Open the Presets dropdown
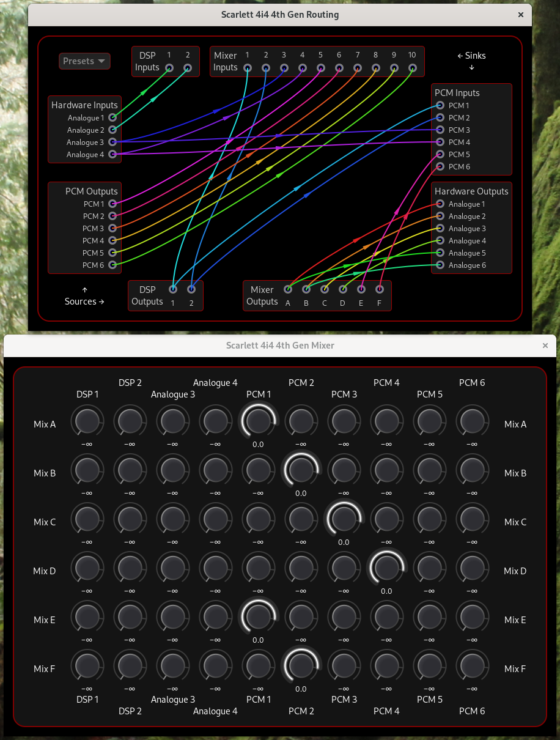 point(84,61)
